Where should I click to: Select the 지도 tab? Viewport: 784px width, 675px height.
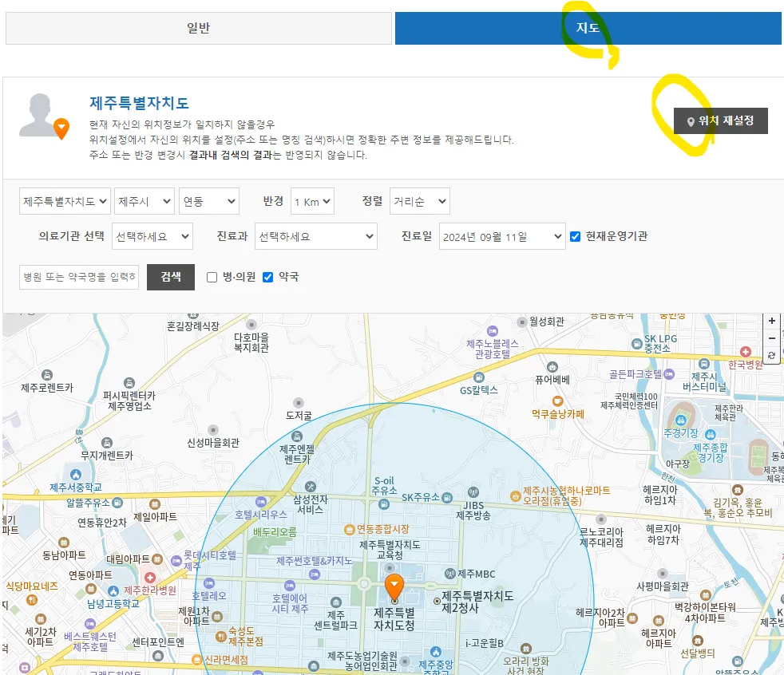tap(588, 28)
